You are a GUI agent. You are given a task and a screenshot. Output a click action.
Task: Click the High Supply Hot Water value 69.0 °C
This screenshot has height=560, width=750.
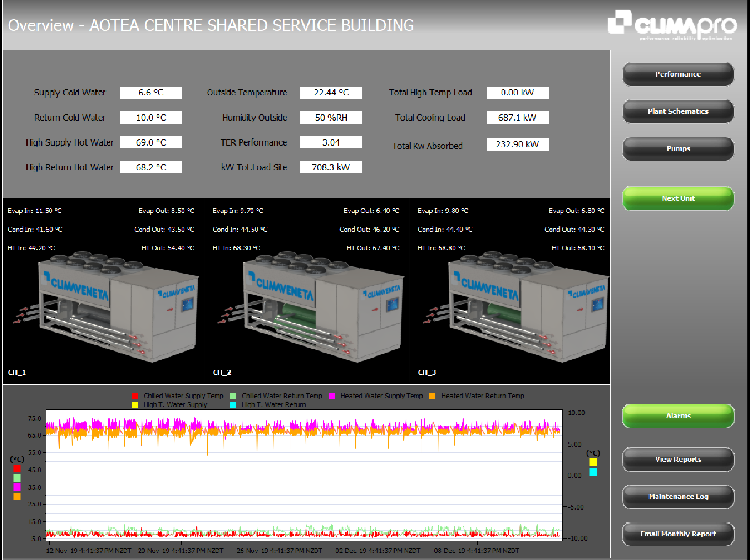point(151,142)
